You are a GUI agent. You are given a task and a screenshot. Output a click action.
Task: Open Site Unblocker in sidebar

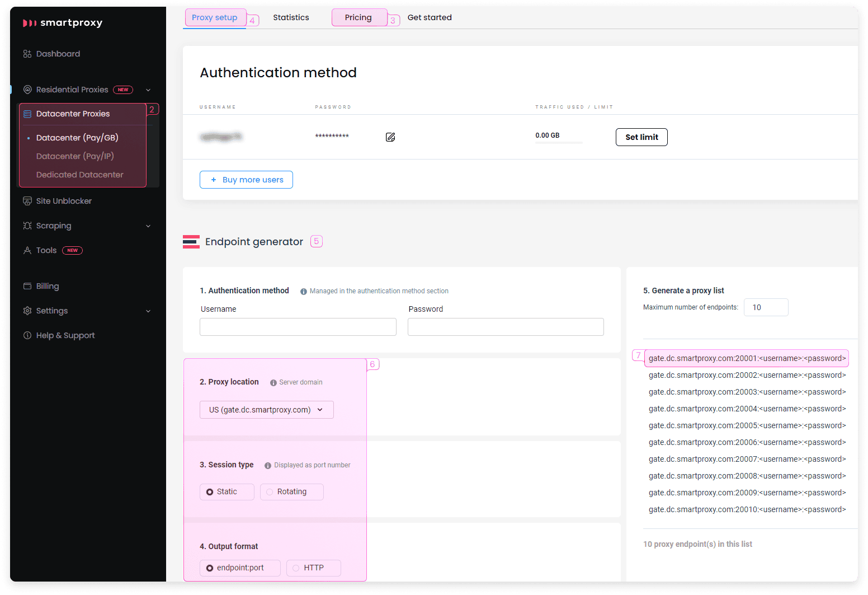(64, 201)
